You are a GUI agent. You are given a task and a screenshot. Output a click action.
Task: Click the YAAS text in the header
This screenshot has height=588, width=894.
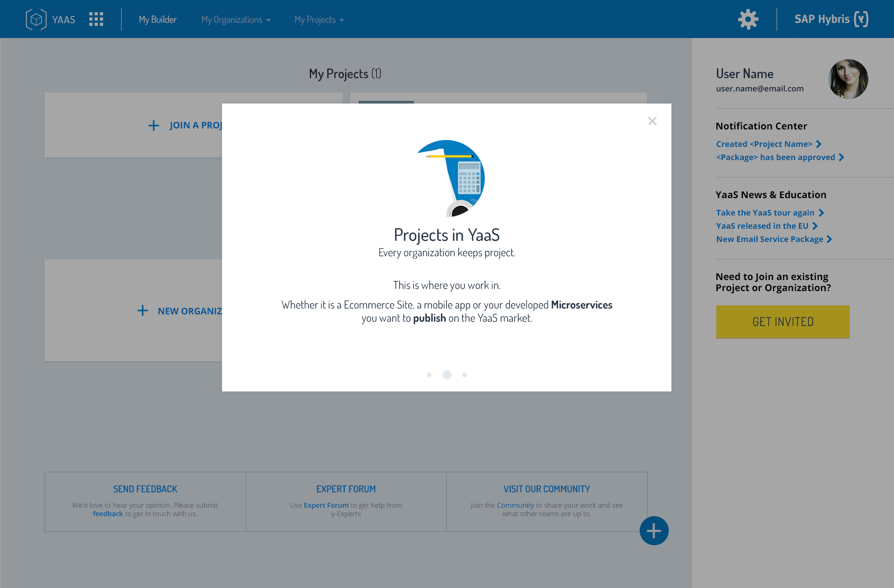[x=63, y=20]
